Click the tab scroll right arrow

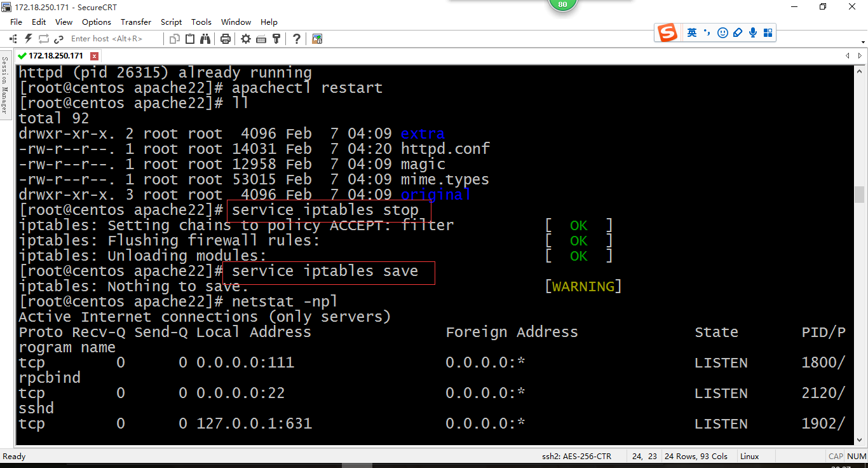862,56
